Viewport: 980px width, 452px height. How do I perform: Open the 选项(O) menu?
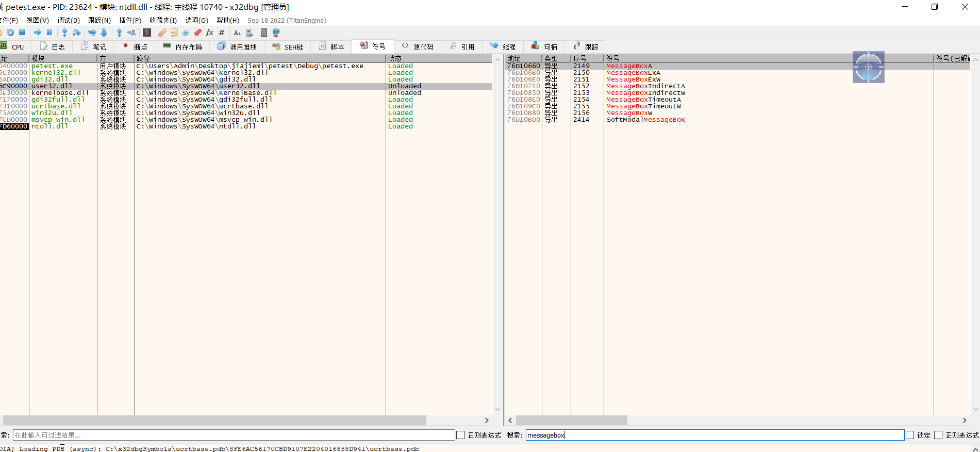(x=196, y=20)
